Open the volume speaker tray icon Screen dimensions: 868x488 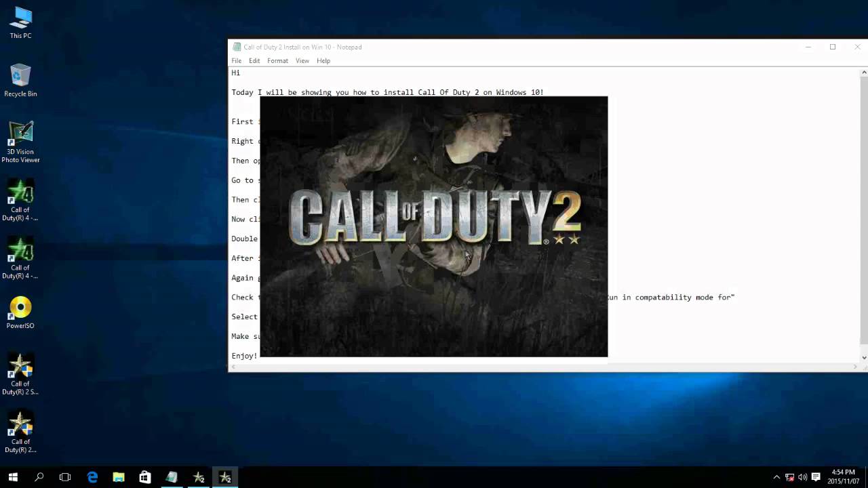pos(803,477)
